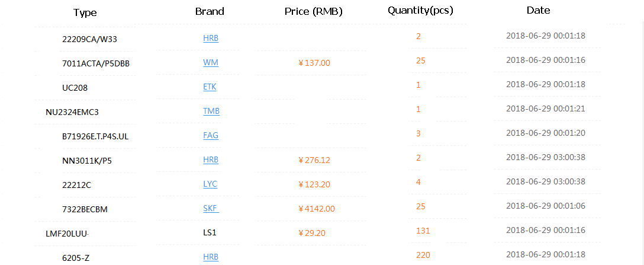Image resolution: width=644 pixels, height=265 pixels.
Task: Click the ¥4142.00 price
Action: pyautogui.click(x=317, y=209)
